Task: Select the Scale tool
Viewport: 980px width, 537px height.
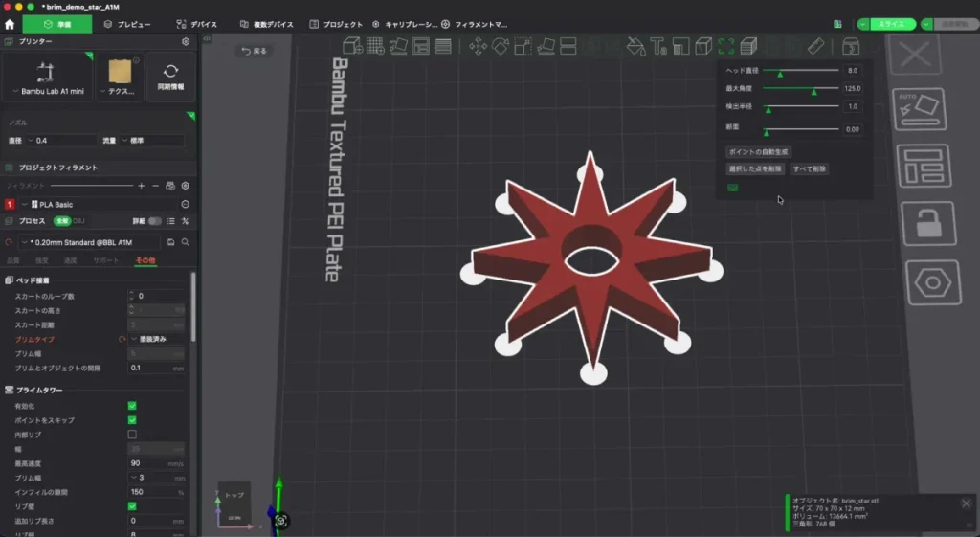Action: 523,46
